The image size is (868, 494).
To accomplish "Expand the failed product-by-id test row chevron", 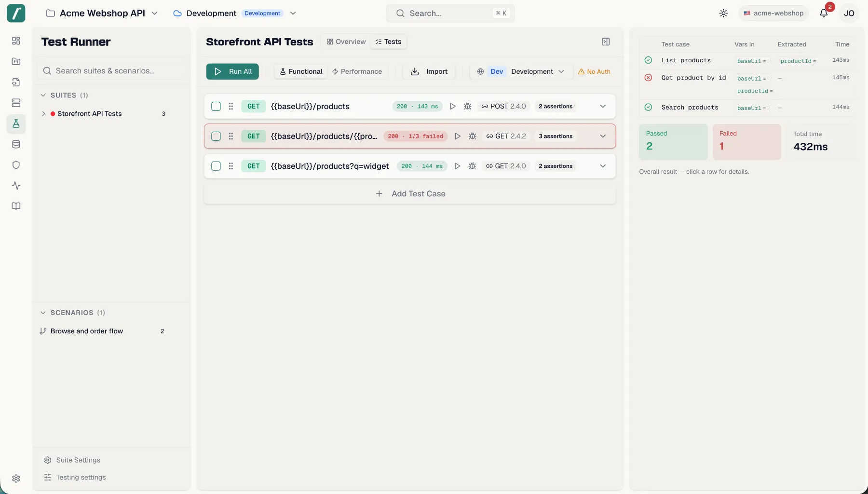I will [603, 136].
